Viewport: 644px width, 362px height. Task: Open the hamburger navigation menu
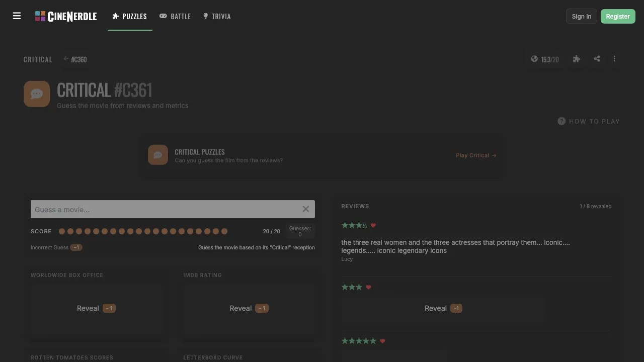point(17,16)
